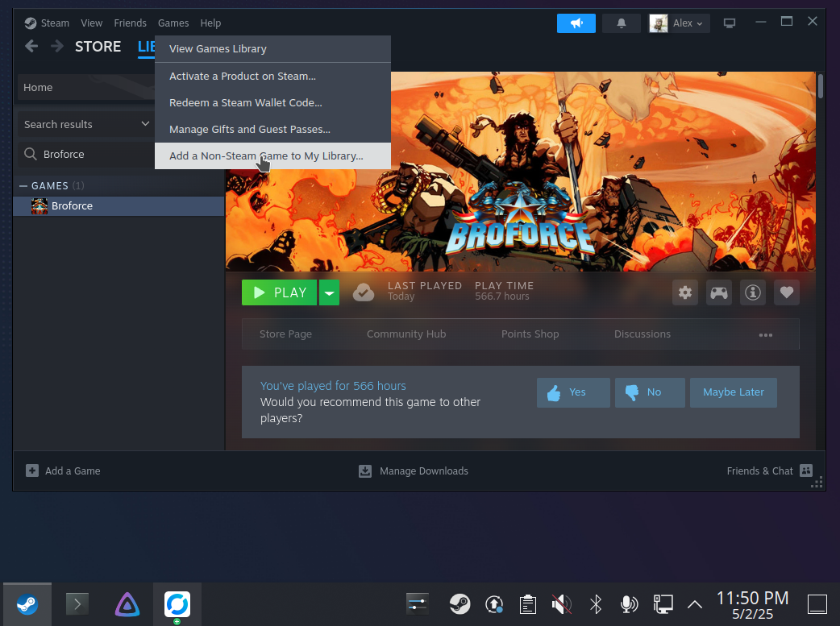Viewport: 840px width, 626px height.
Task: Click Maybe Later button
Action: (x=734, y=392)
